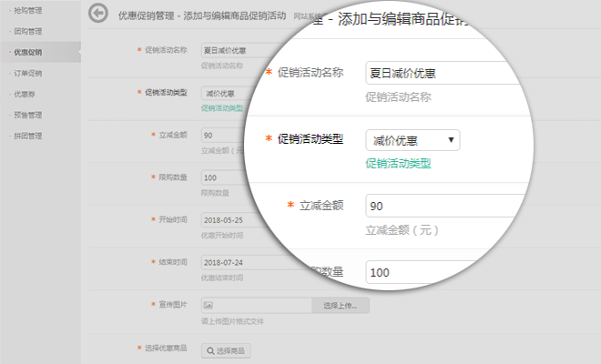This screenshot has width=601, height=364.
Task: Open 预售管理 in the sidebar
Action: click(28, 115)
